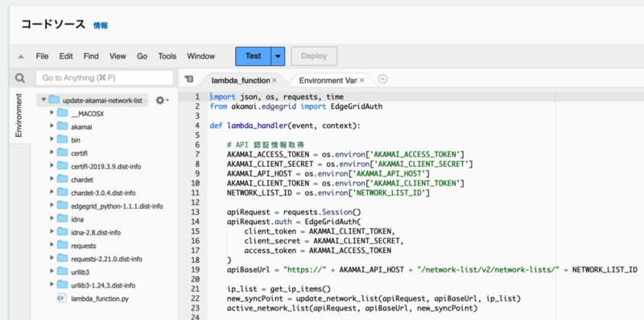Click the '# API 認証情報取得' comment line
Screen dimensions: 644x320
point(266,145)
